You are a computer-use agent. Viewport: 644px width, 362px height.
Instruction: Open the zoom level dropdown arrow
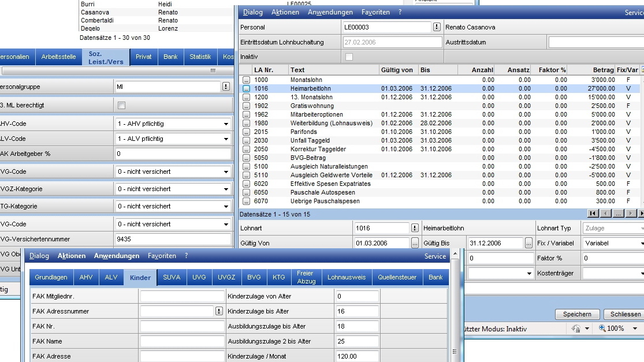(x=635, y=329)
